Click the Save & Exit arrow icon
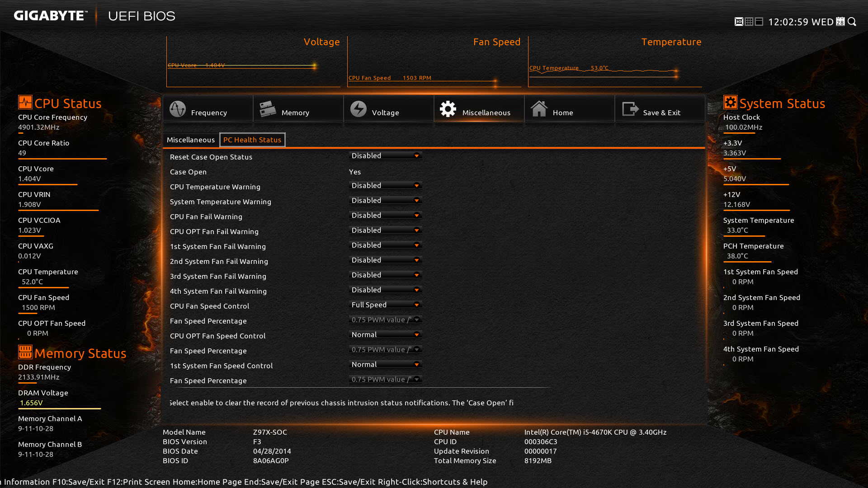Viewport: 868px width, 488px height. (x=630, y=109)
